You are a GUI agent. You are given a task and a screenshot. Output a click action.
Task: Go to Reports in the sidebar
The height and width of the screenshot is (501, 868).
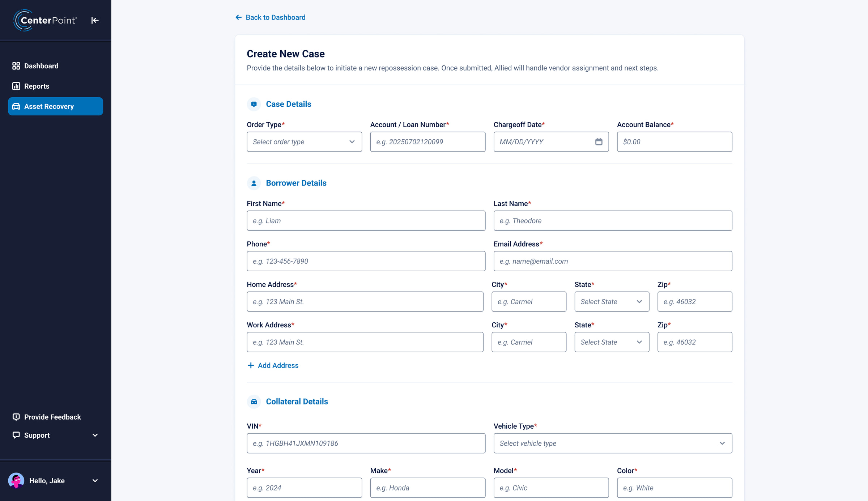55,86
